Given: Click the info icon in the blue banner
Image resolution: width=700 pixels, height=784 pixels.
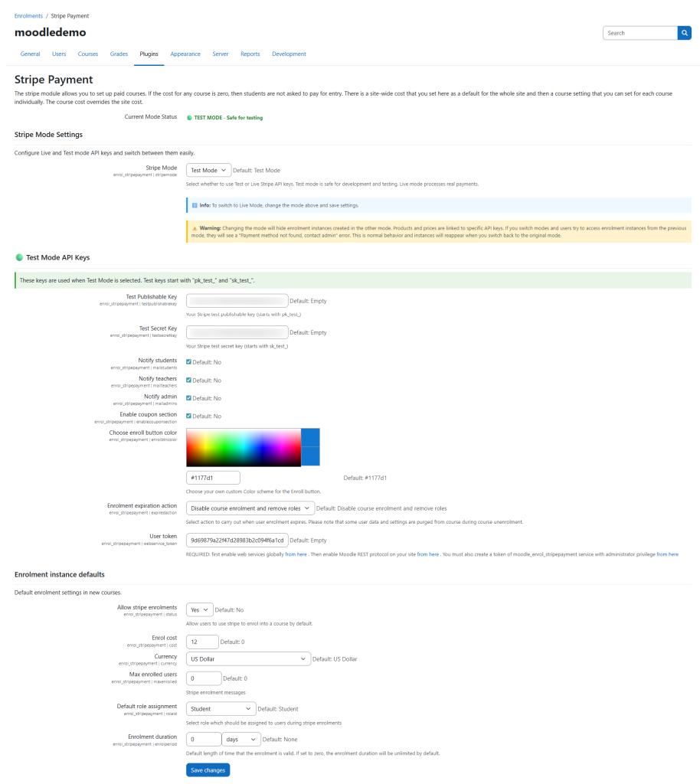Looking at the screenshot, I should 195,205.
